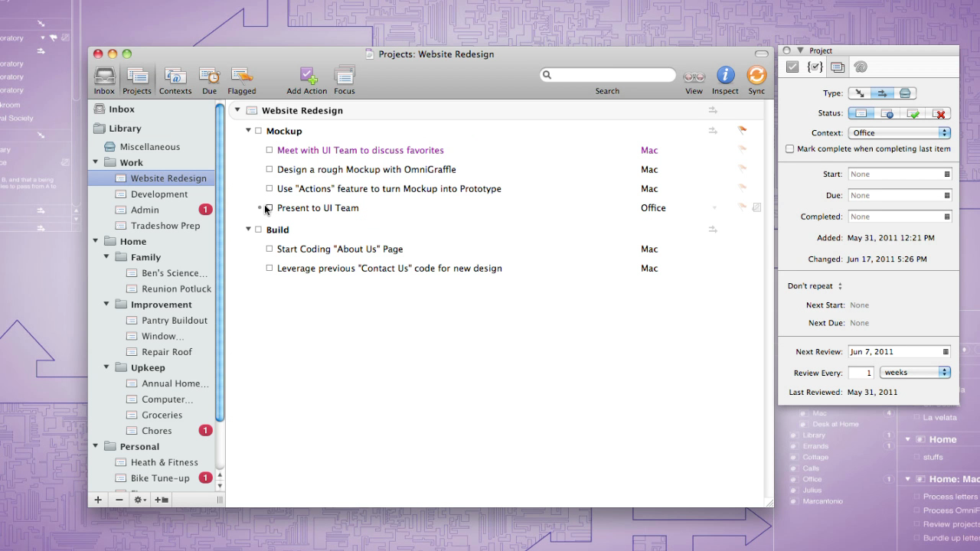
Task: Set project status to Completed (green check)
Action: (x=913, y=113)
